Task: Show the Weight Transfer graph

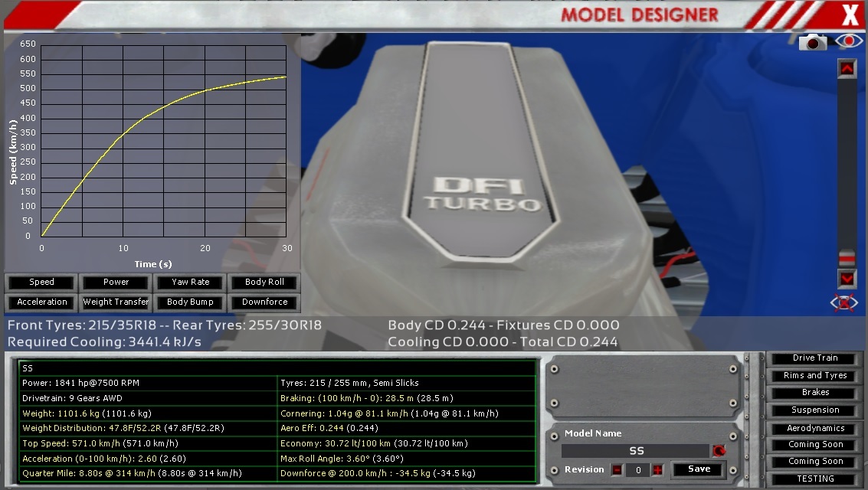Action: click(116, 302)
